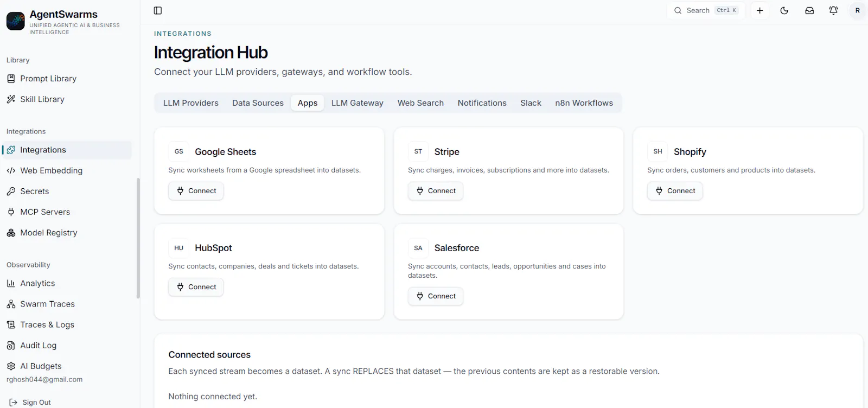Click the Connected sources heading
Image resolution: width=868 pixels, height=408 pixels.
[209, 355]
